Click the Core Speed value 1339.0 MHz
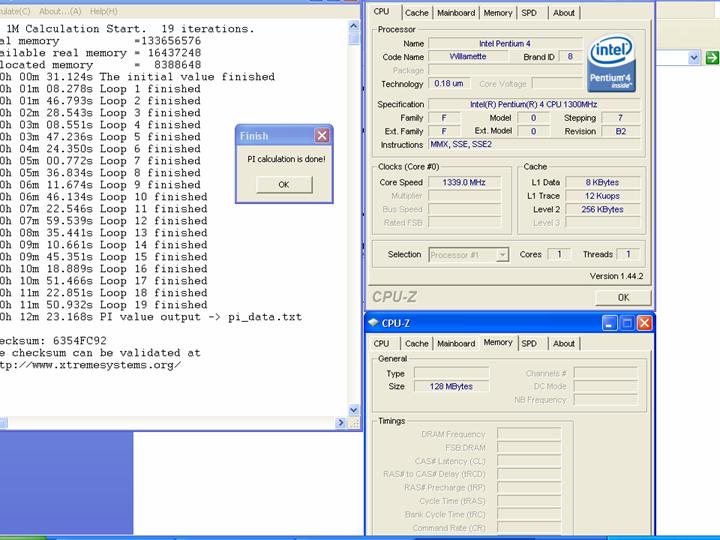Image resolution: width=720 pixels, height=540 pixels. [464, 182]
